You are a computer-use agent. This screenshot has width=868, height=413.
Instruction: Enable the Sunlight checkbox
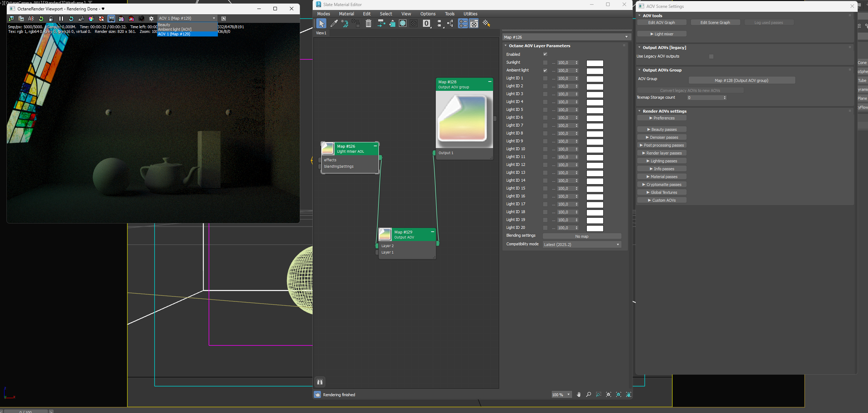click(545, 63)
